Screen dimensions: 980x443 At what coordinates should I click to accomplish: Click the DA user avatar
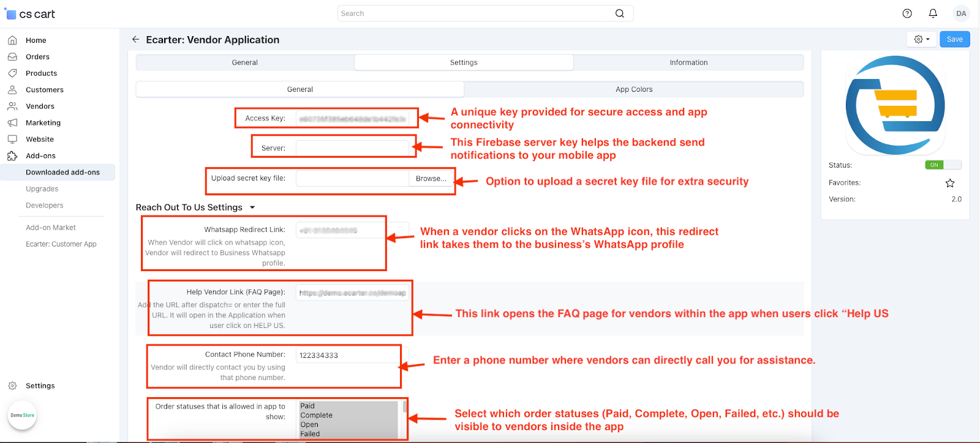[961, 13]
